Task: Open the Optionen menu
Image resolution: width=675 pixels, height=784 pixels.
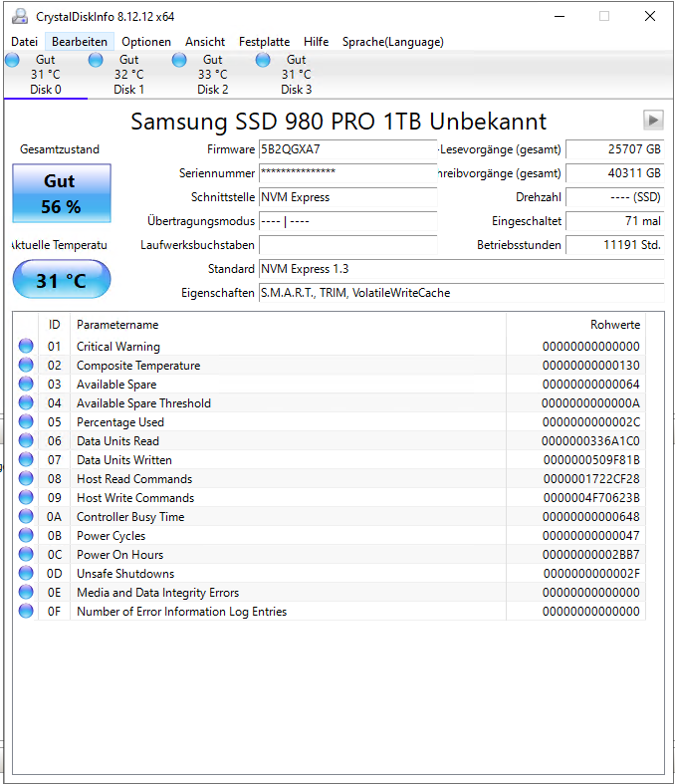Action: pyautogui.click(x=146, y=42)
